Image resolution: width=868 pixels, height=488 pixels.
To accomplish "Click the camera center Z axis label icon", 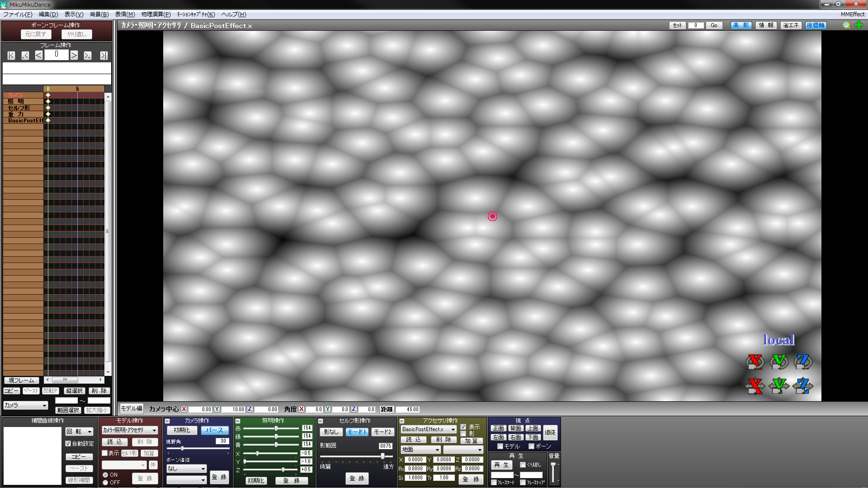I will pyautogui.click(x=250, y=409).
